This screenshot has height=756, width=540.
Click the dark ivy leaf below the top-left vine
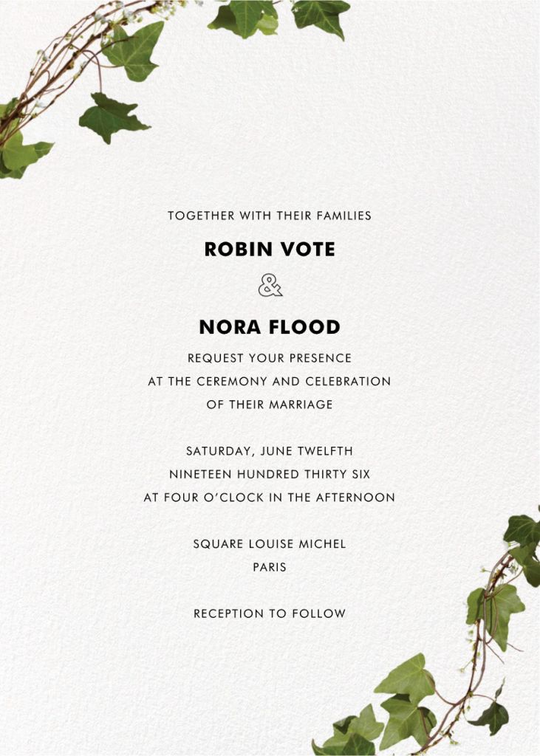[111, 118]
